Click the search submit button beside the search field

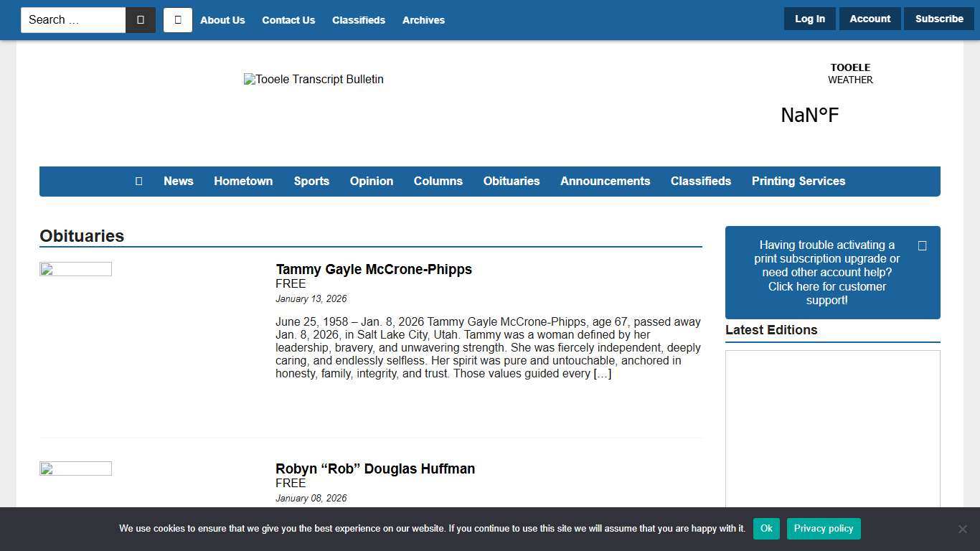point(141,20)
